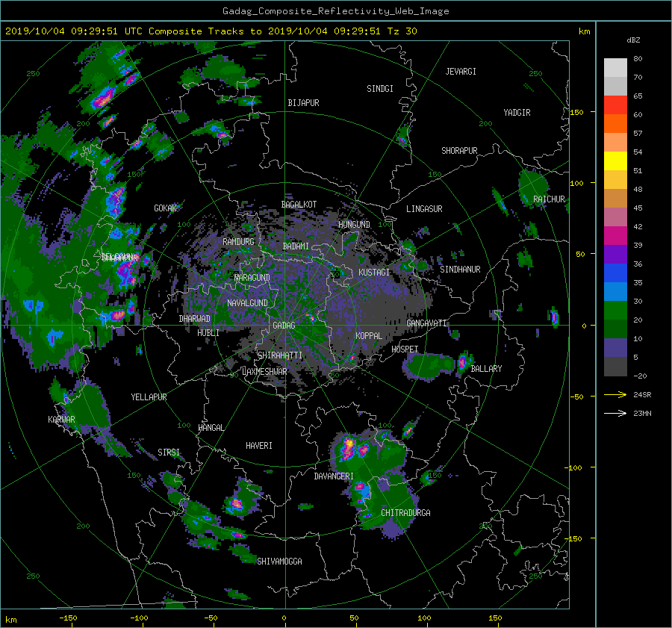The image size is (672, 628).
Task: Click the HUBLI city label
Action: pyautogui.click(x=208, y=332)
